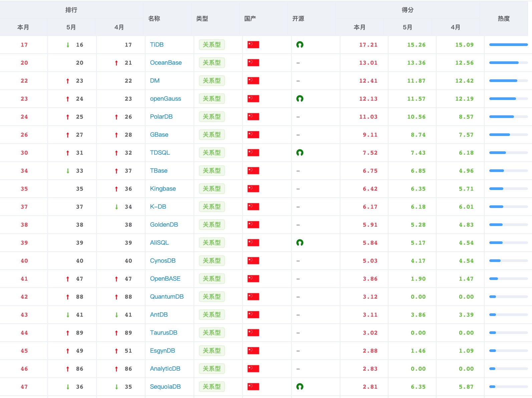
Task: Click the China flag in OceanBase row
Action: 253,63
